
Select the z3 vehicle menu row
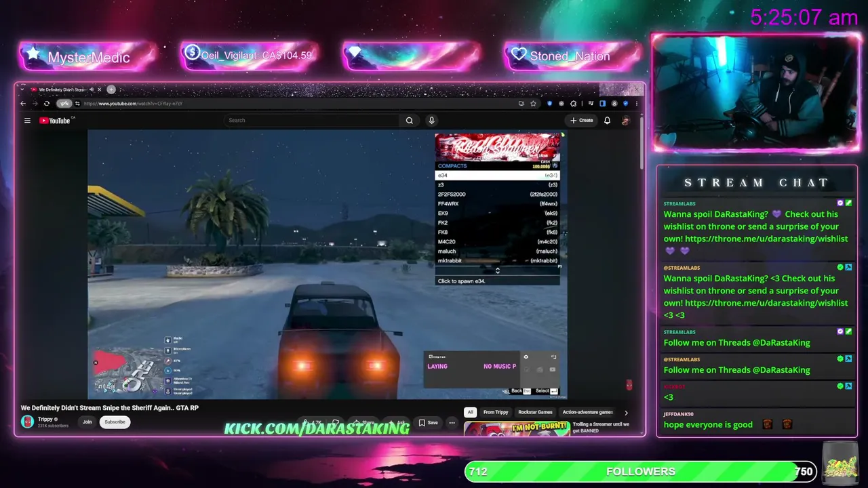click(497, 185)
